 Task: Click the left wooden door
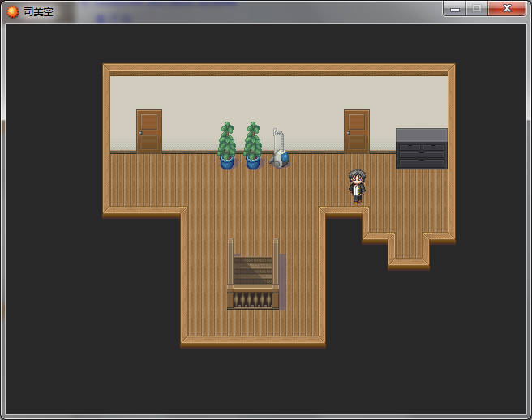point(149,131)
